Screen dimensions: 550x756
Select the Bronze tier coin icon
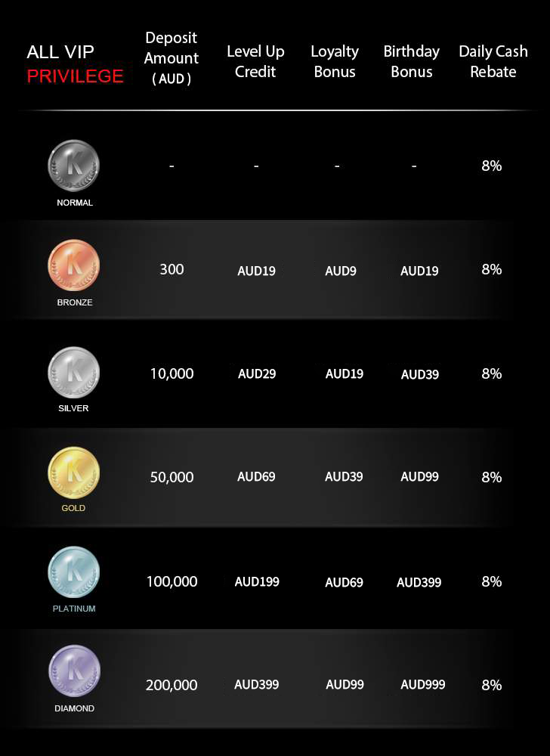[x=74, y=265]
